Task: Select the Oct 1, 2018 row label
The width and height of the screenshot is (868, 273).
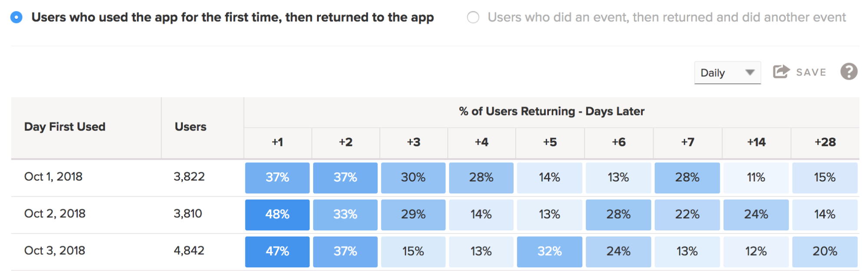Action: click(53, 177)
